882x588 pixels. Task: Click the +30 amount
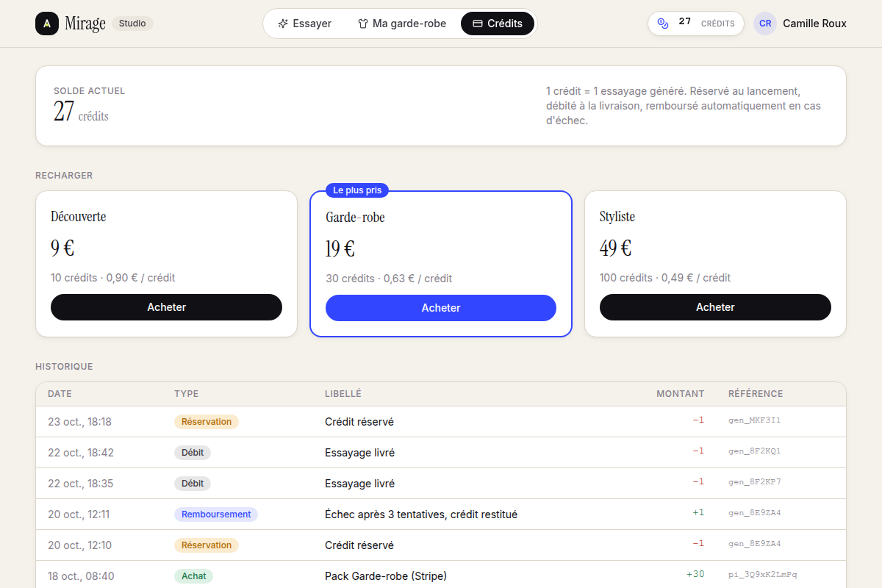click(695, 574)
